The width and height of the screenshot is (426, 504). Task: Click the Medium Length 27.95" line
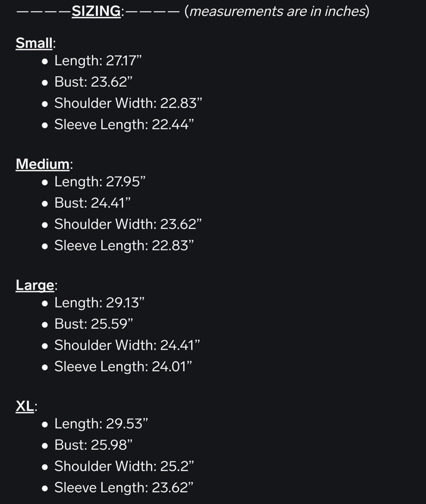pos(100,182)
